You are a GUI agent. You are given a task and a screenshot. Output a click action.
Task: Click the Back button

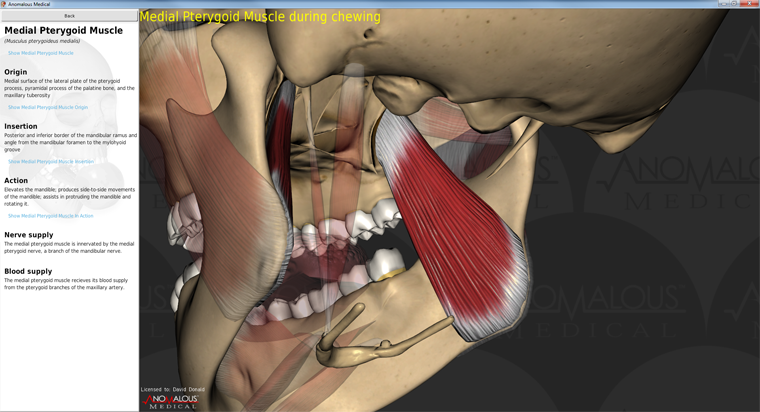coord(69,16)
